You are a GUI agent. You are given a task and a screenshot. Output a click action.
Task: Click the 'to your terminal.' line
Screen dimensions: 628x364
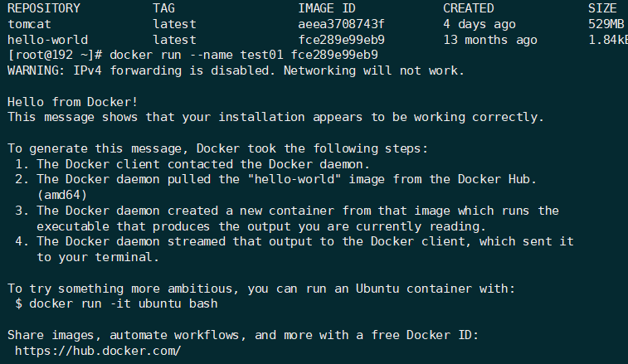pos(98,257)
